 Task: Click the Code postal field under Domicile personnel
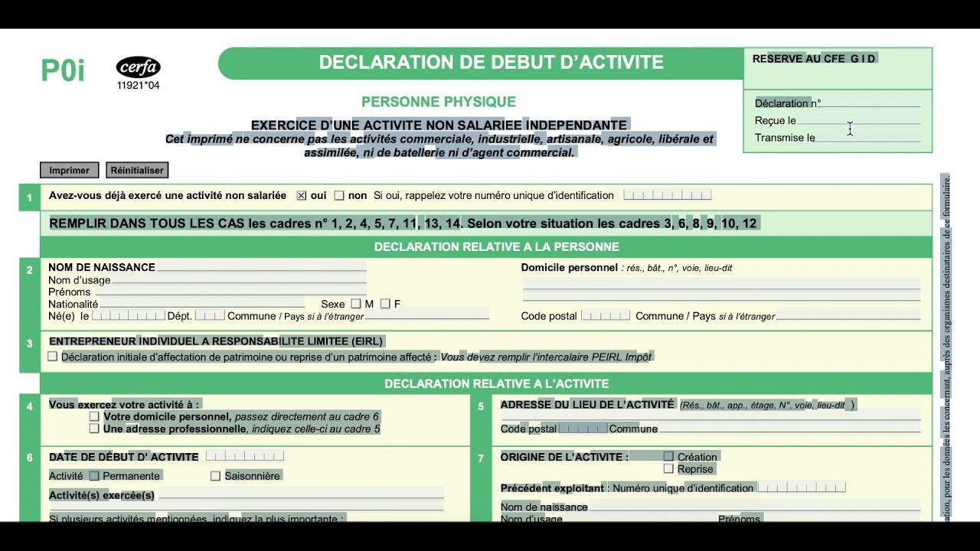tap(606, 315)
